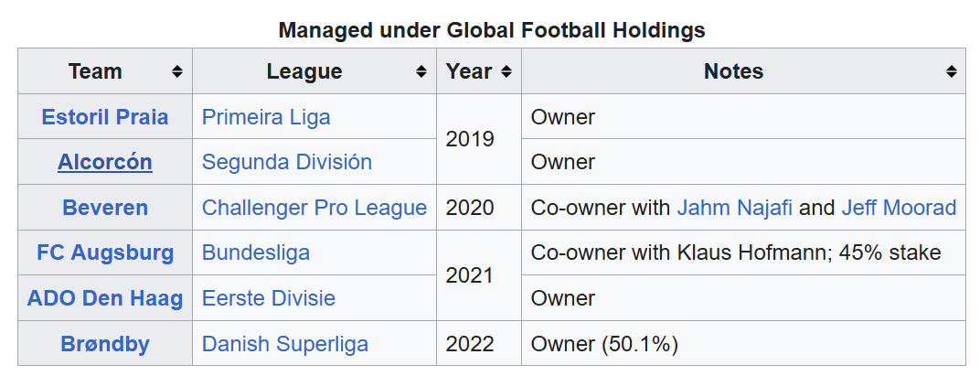
Task: Go to Danish Superliga article
Action: 285,344
